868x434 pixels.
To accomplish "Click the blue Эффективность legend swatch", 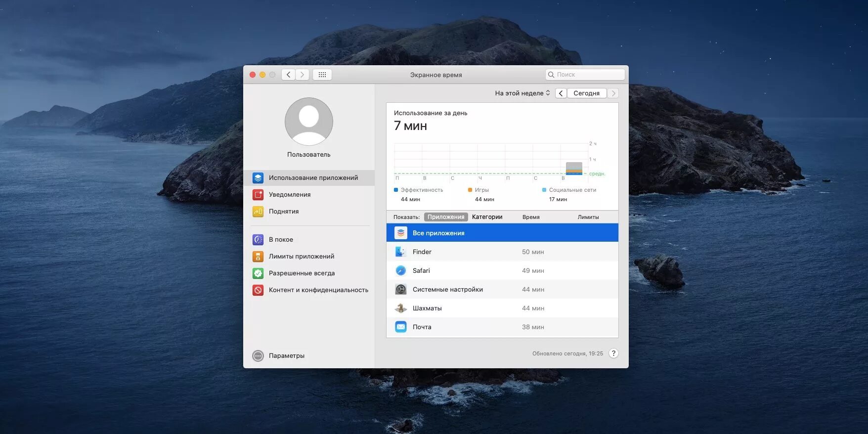I will coord(396,190).
